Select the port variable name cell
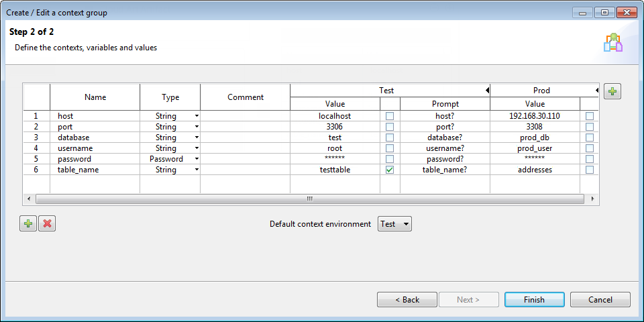This screenshot has width=644, height=322. pos(95,127)
